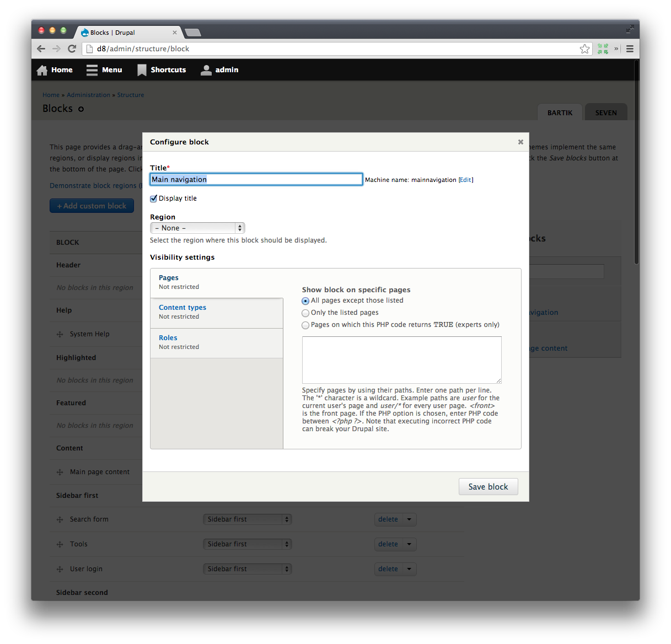Click the delete button for Tools
The width and height of the screenshot is (671, 644).
coord(388,544)
